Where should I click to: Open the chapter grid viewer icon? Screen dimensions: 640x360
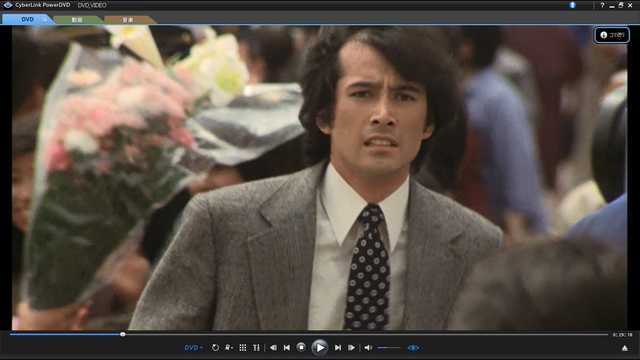tap(242, 348)
